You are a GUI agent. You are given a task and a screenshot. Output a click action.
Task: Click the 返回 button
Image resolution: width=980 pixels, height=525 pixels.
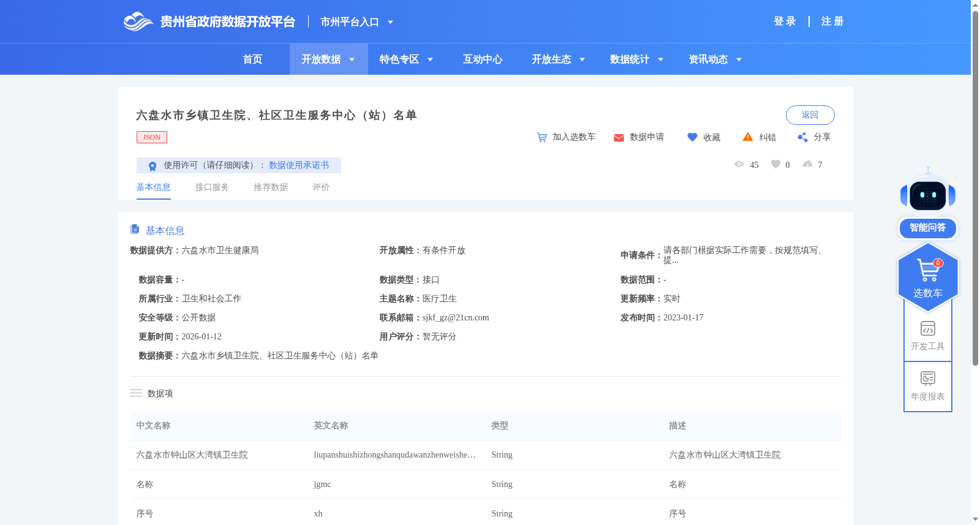click(810, 115)
